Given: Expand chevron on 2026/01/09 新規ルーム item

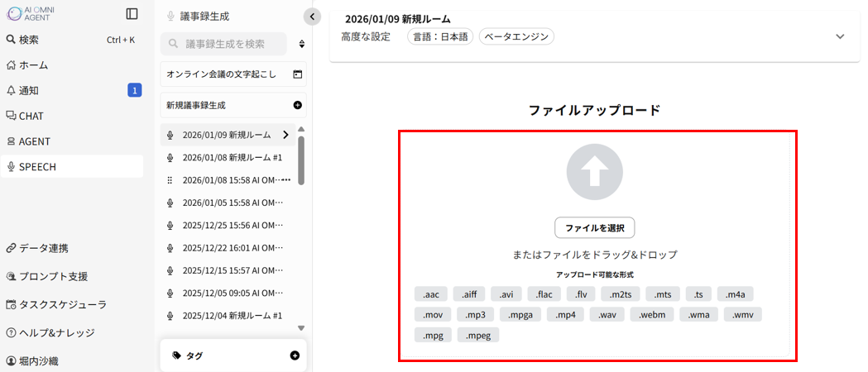Looking at the screenshot, I should [285, 135].
